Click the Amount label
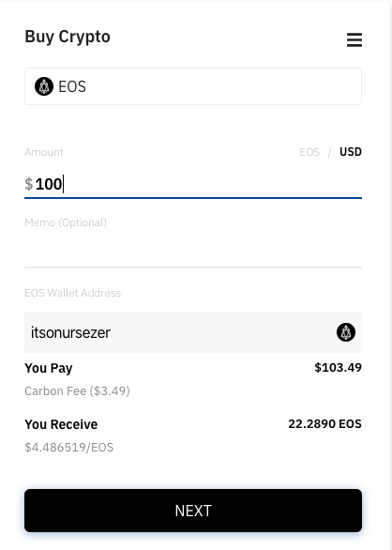392x550 pixels. click(44, 152)
